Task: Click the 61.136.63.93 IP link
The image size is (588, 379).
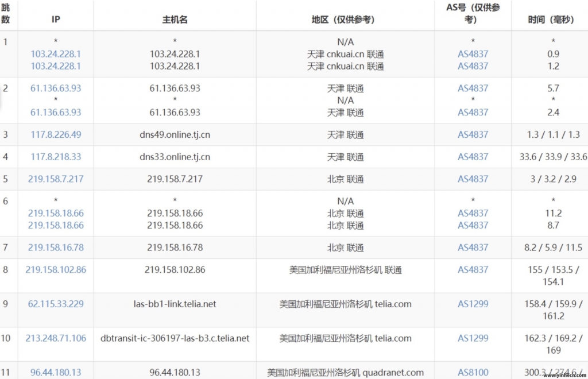Action: click(x=55, y=88)
